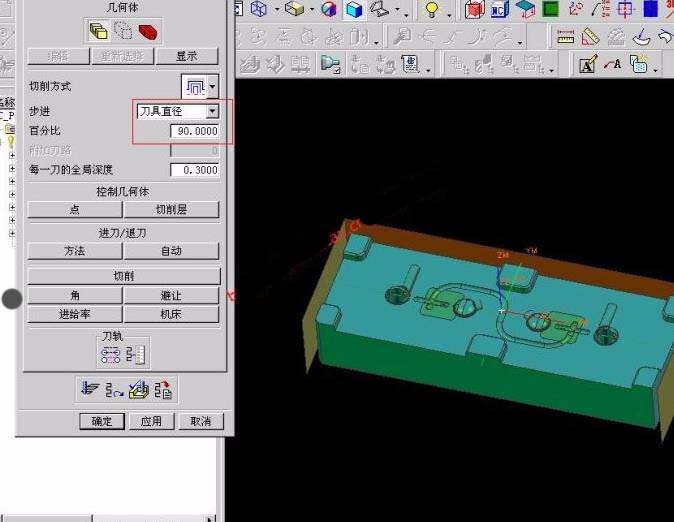Click the triangle angle measure icon
This screenshot has width=674, height=522.
[591, 37]
